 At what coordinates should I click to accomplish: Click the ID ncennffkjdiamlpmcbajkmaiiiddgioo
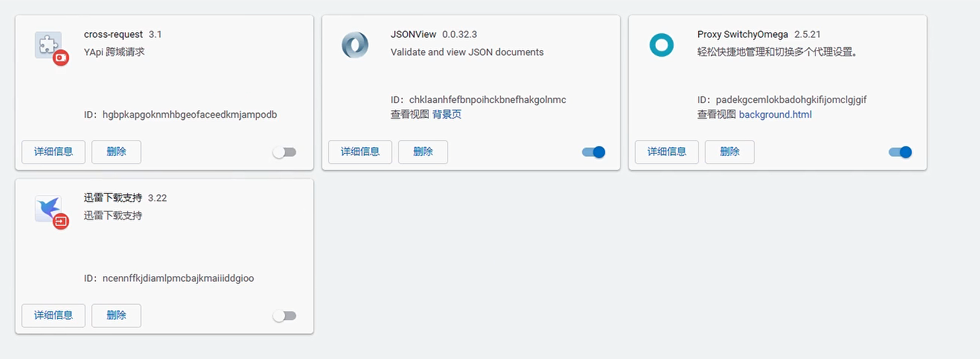(178, 278)
